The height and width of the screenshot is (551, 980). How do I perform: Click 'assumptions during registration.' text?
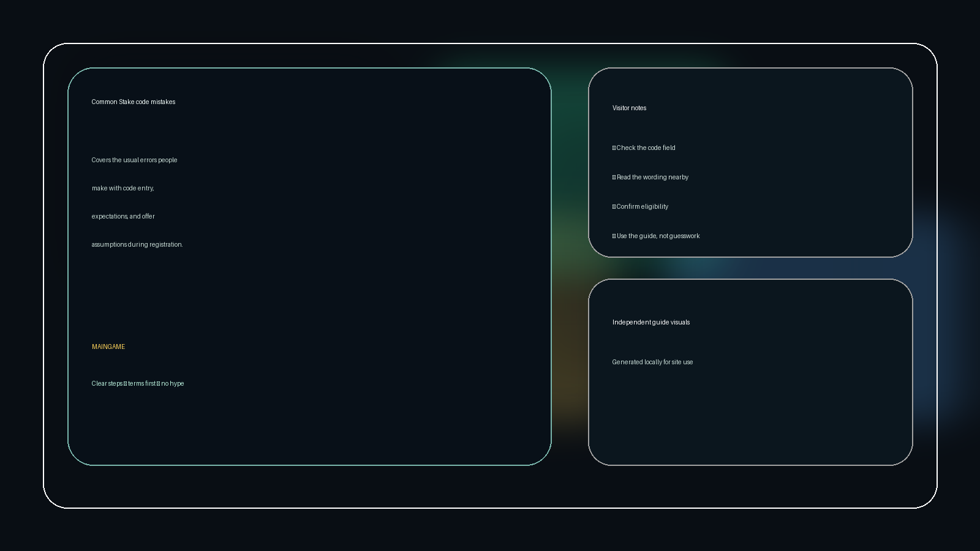click(137, 244)
